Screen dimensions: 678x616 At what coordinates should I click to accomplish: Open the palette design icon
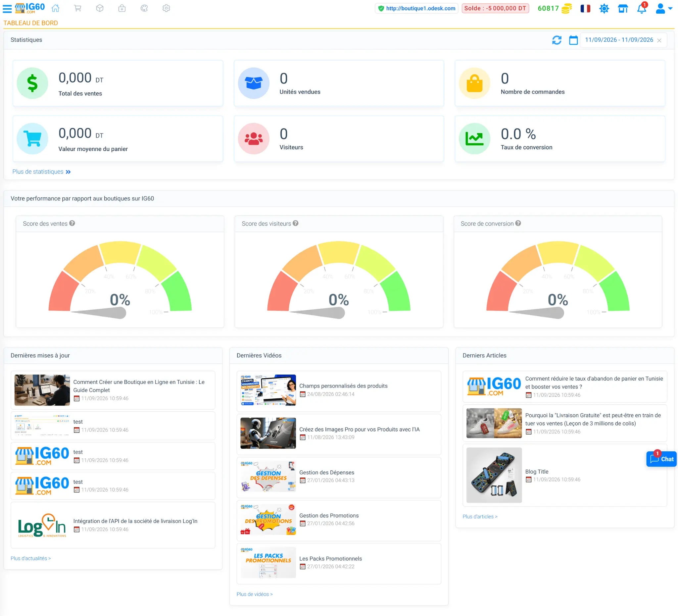[x=144, y=8]
